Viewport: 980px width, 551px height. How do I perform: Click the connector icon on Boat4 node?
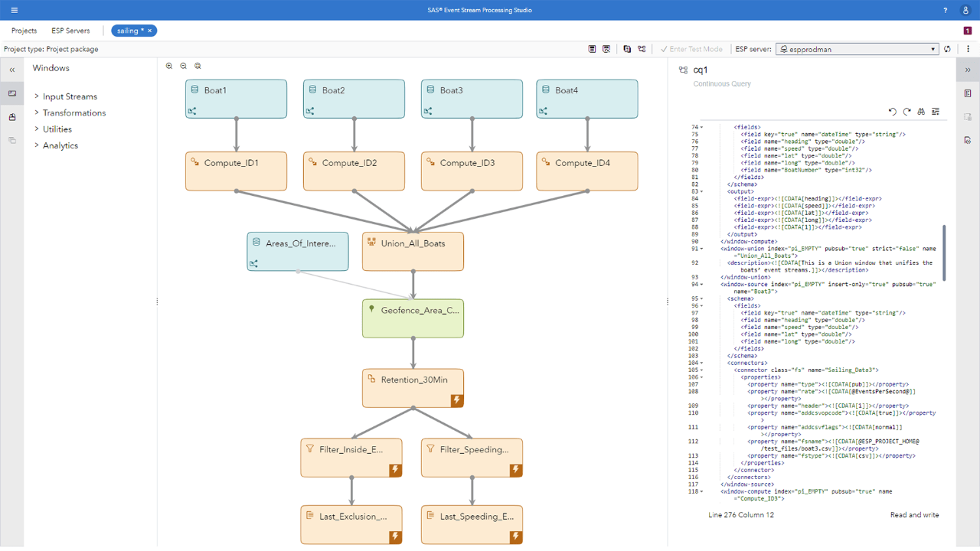coord(543,111)
